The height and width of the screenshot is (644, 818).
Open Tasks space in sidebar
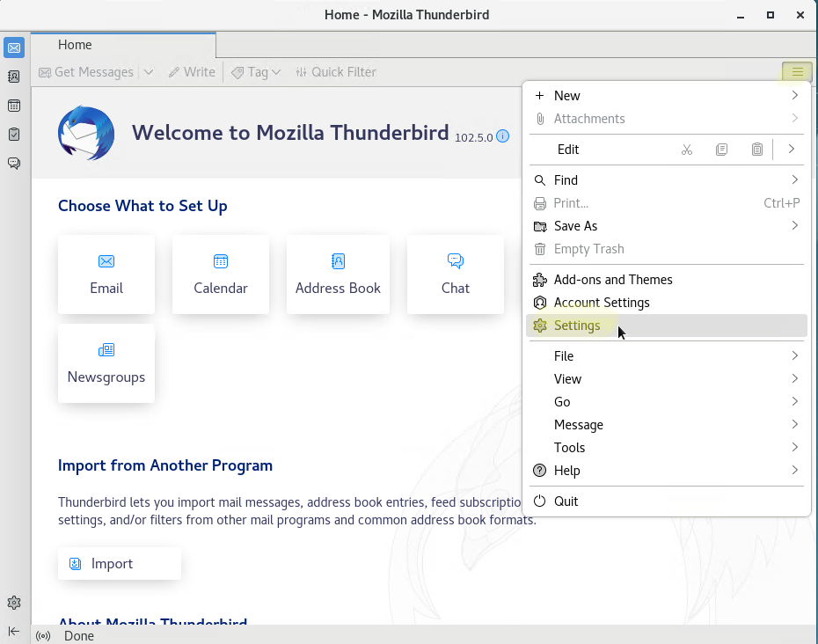tap(14, 134)
